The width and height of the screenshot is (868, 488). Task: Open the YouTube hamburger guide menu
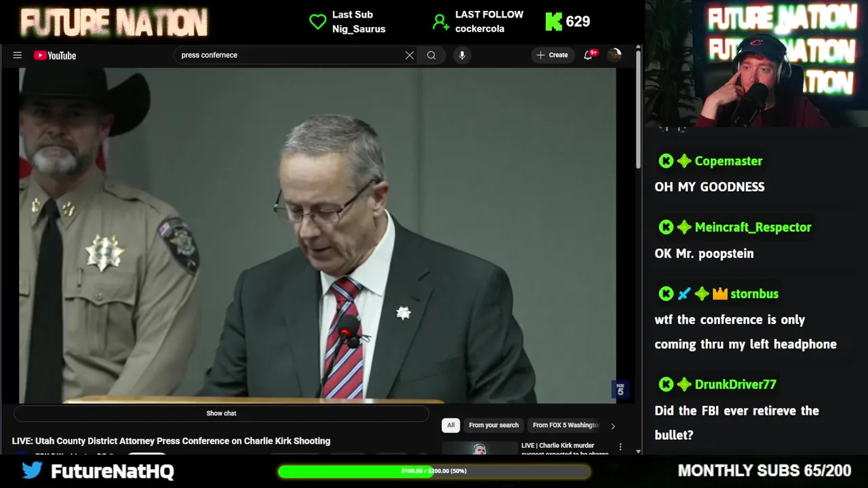(18, 56)
